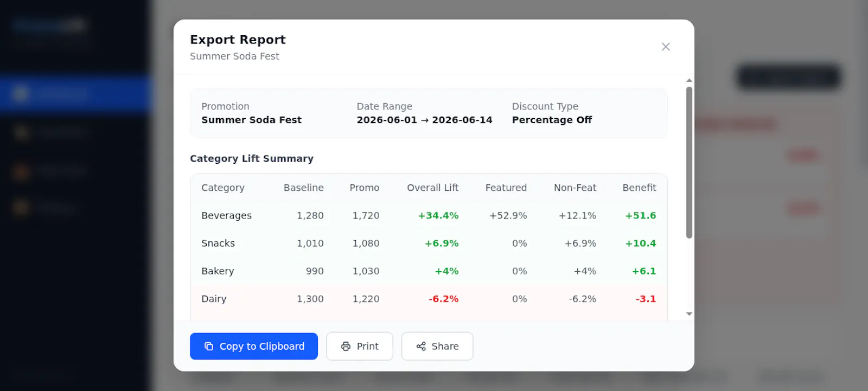Click the highlighted blue sidebar item

[76, 94]
